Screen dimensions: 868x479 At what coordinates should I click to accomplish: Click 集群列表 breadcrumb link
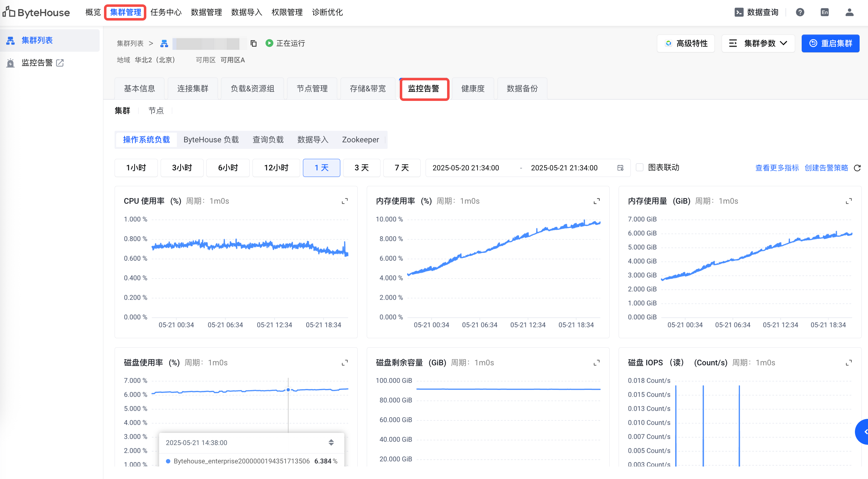[130, 43]
